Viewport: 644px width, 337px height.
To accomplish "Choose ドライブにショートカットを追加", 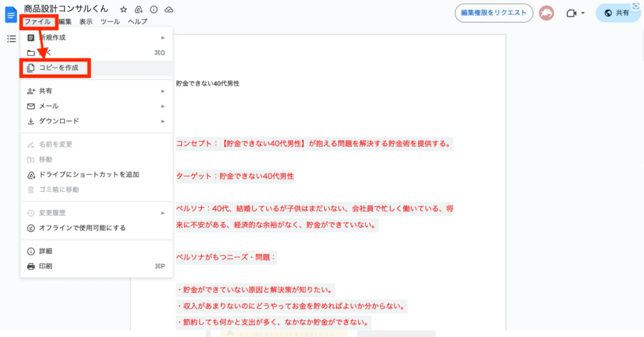I will click(96, 175).
